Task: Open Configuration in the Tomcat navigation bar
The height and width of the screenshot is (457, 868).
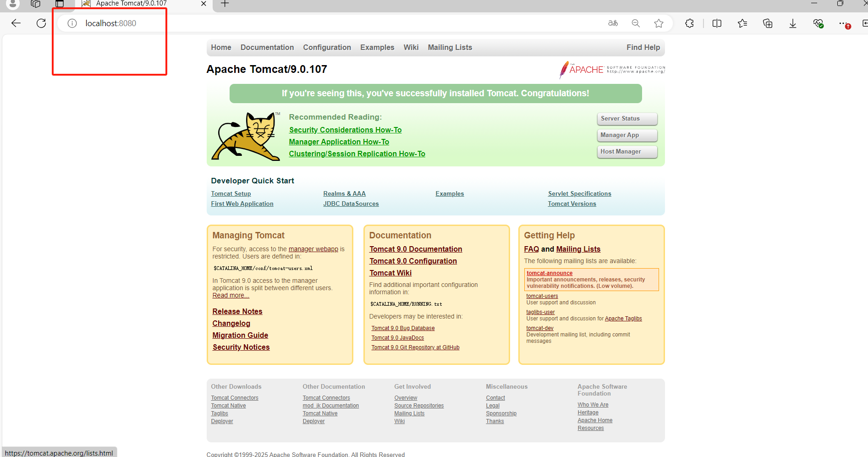Action: pyautogui.click(x=327, y=47)
